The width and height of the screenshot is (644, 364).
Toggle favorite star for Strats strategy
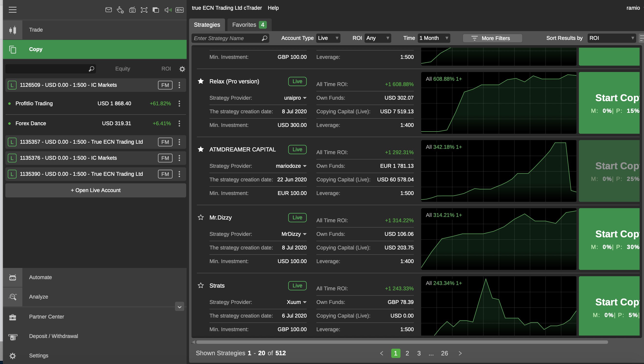click(x=201, y=285)
